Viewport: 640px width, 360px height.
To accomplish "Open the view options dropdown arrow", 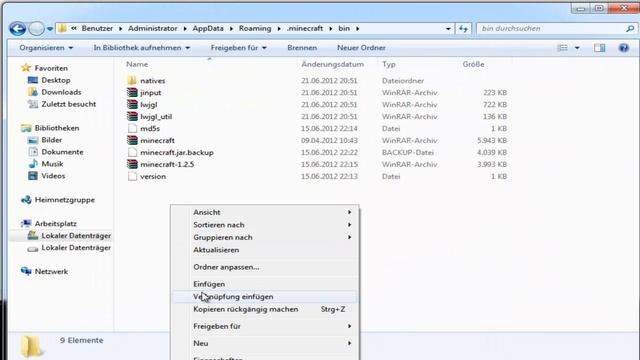I will (x=577, y=48).
